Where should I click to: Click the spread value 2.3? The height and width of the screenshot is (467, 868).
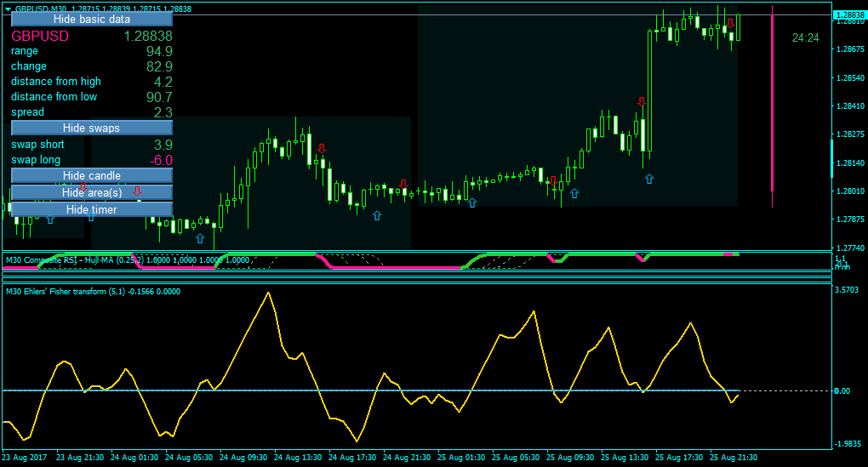click(163, 112)
